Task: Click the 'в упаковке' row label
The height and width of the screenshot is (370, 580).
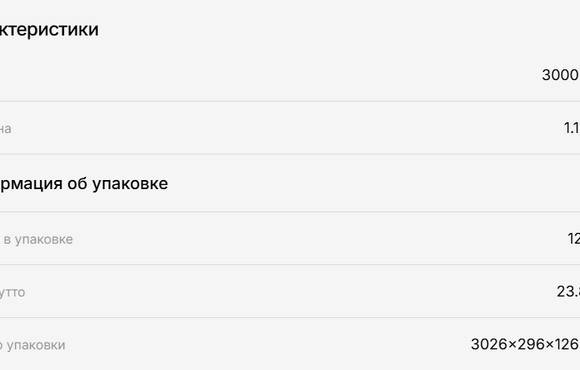Action: pyautogui.click(x=38, y=239)
